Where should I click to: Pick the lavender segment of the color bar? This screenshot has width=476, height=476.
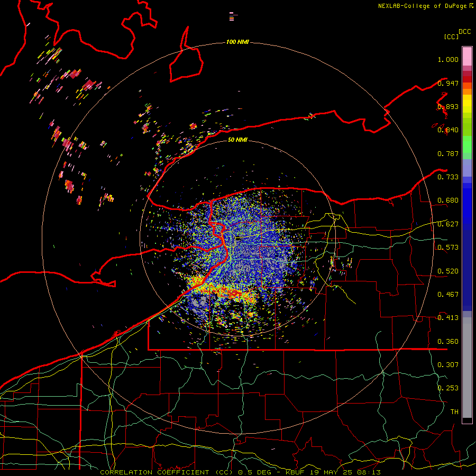[467, 168]
